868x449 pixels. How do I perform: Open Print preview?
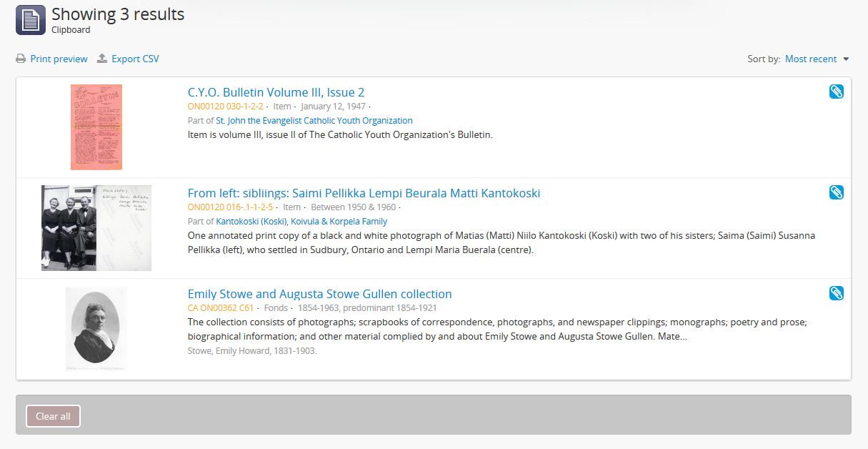click(x=59, y=59)
